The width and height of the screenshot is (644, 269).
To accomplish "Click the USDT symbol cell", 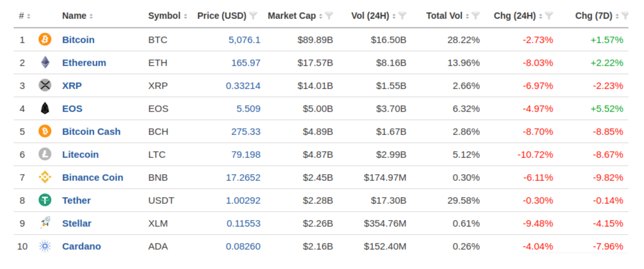I will pyautogui.click(x=161, y=200).
